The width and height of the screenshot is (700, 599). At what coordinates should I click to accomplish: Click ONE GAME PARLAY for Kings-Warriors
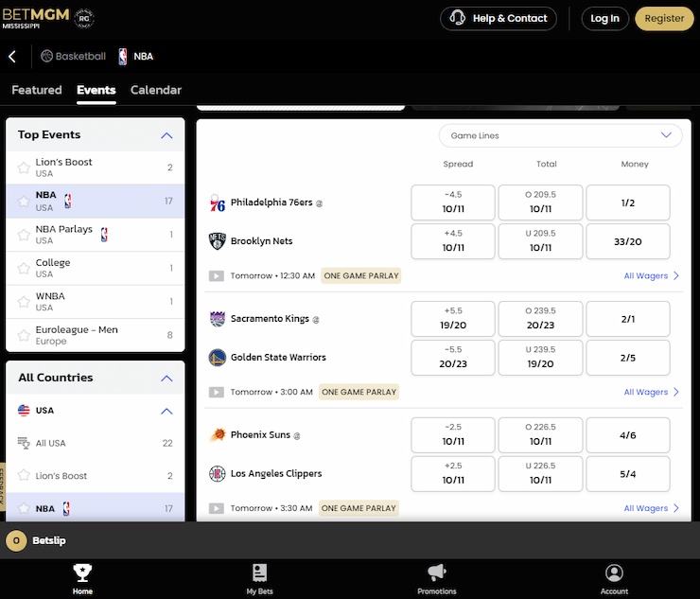coord(359,392)
